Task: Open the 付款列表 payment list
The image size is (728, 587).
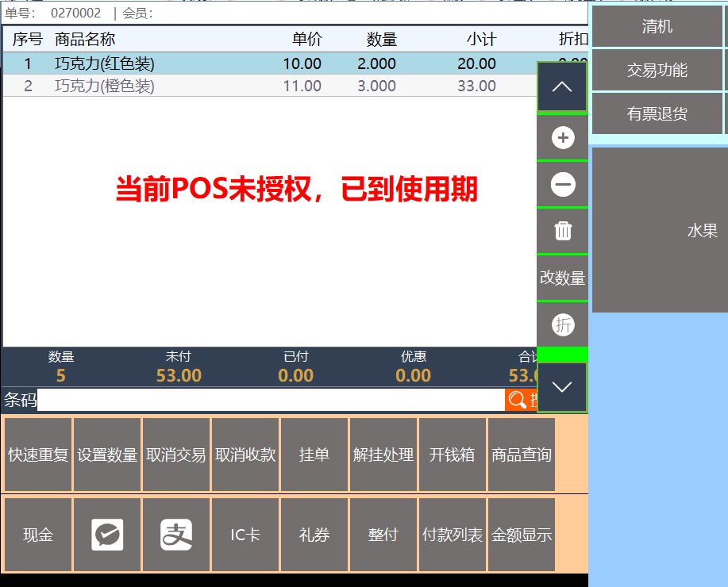Action: pos(453,535)
